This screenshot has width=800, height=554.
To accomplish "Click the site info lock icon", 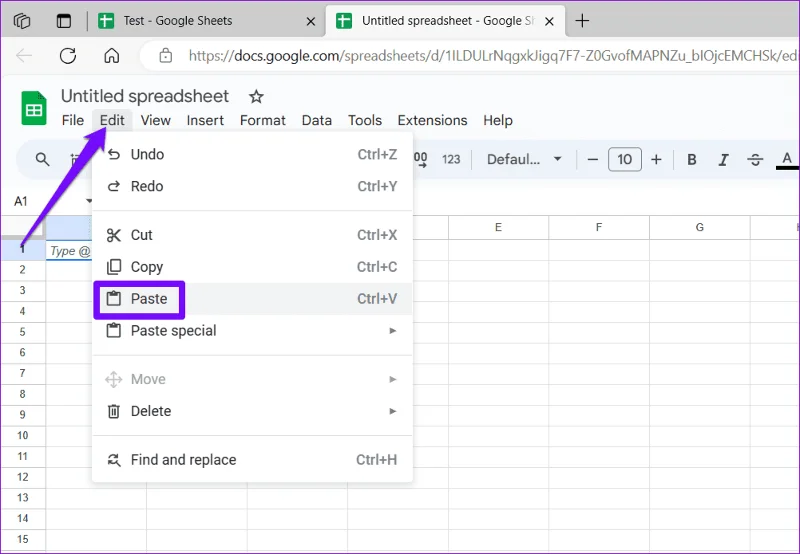I will [x=165, y=55].
